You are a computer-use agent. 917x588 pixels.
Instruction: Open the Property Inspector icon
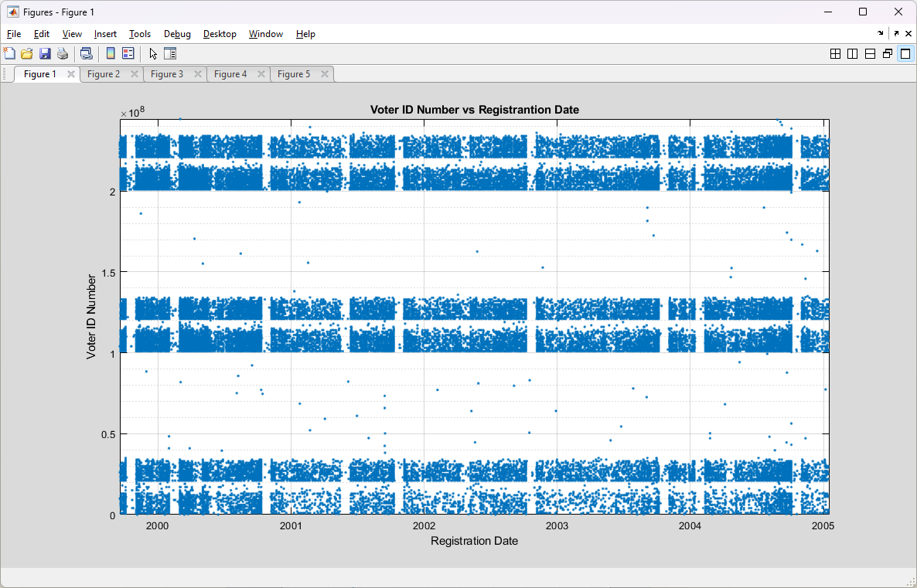[x=171, y=53]
